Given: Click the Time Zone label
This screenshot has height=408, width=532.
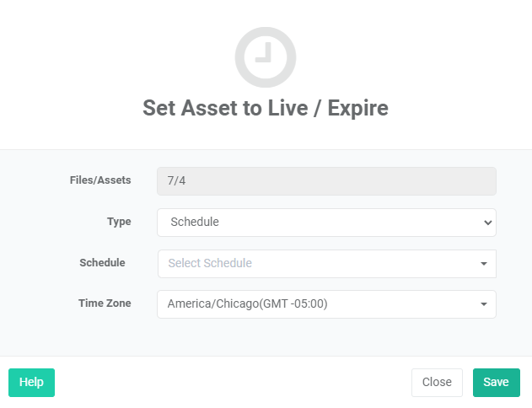Looking at the screenshot, I should [x=105, y=303].
